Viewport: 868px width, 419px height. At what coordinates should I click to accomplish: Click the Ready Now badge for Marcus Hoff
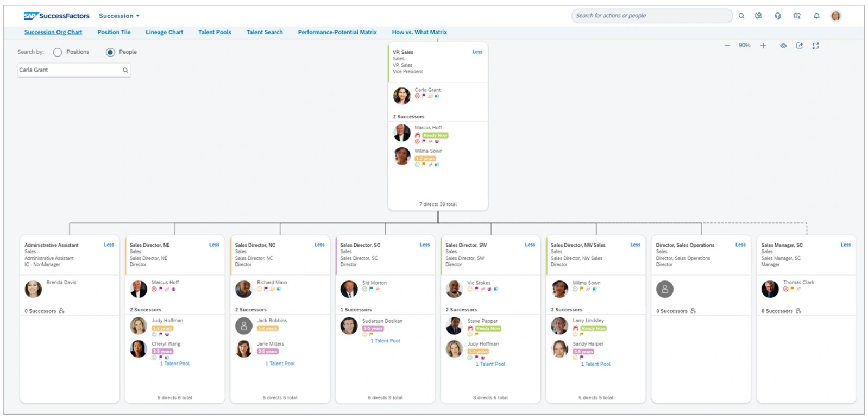[x=436, y=135]
